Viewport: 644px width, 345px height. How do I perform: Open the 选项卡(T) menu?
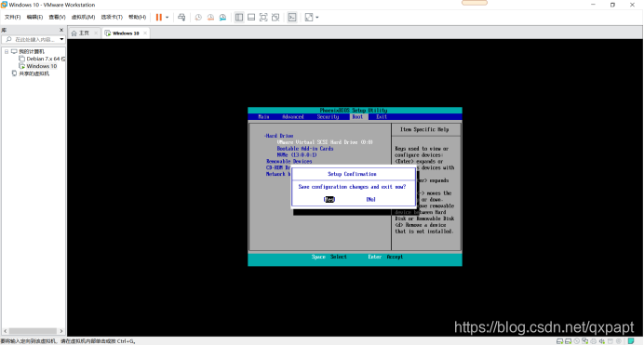click(x=112, y=18)
